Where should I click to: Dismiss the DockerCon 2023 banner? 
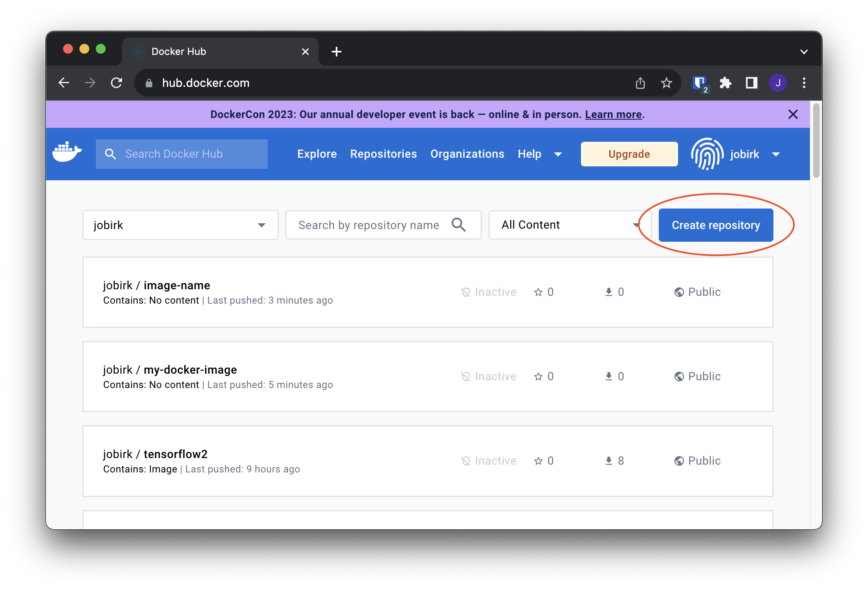point(793,114)
